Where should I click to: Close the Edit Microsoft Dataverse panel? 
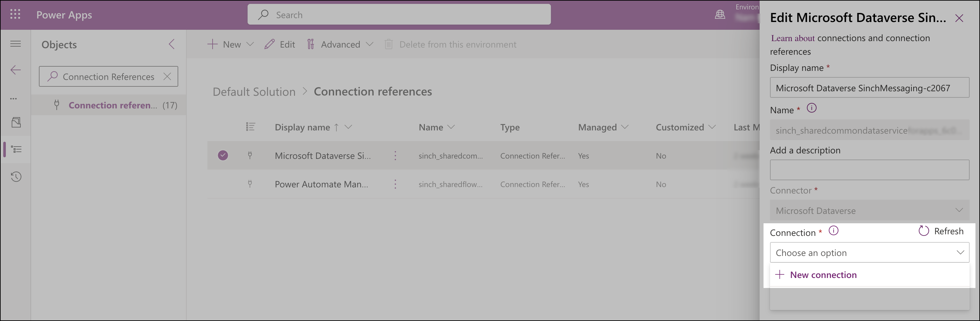[x=959, y=18]
